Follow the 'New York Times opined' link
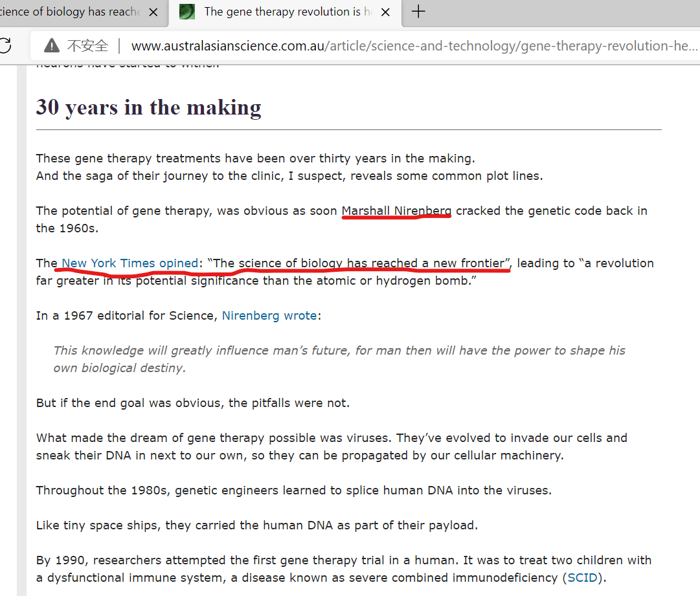 [x=130, y=263]
